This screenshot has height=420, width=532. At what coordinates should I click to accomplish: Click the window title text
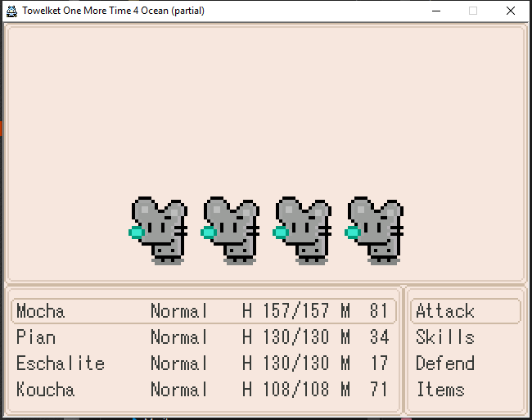click(113, 11)
